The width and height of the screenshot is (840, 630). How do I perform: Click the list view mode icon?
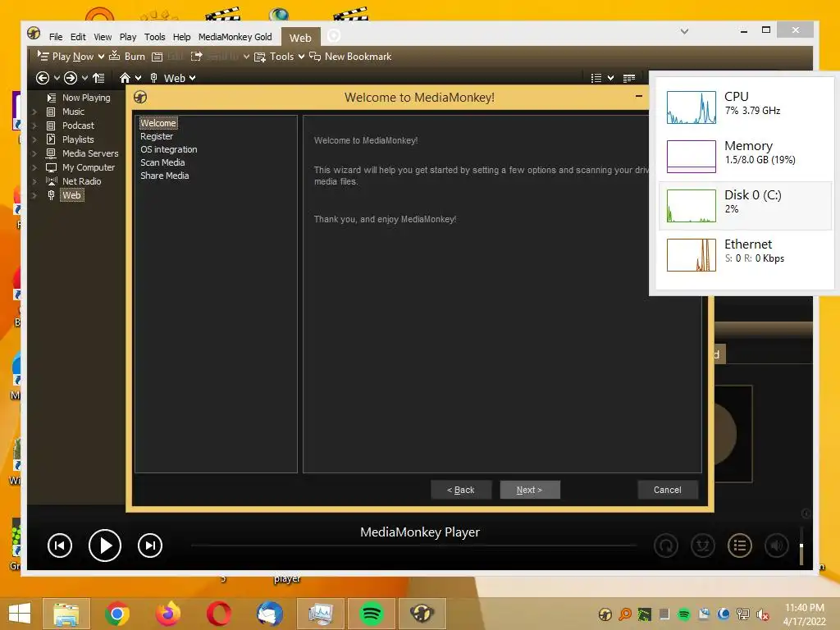(x=596, y=79)
